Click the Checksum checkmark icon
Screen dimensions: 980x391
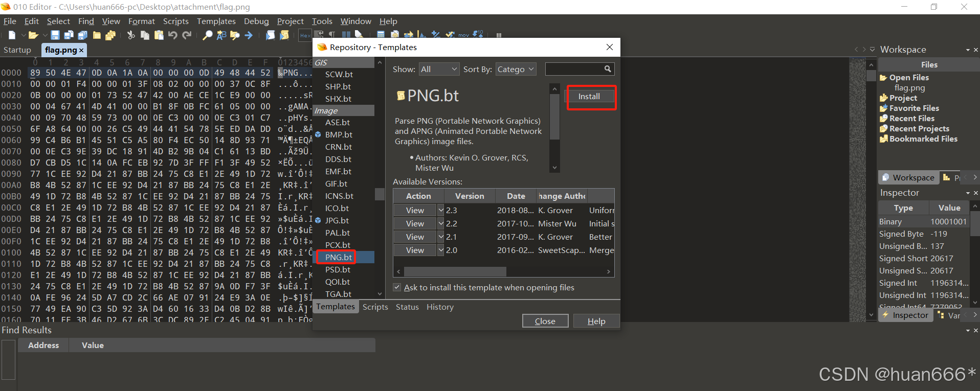(450, 35)
